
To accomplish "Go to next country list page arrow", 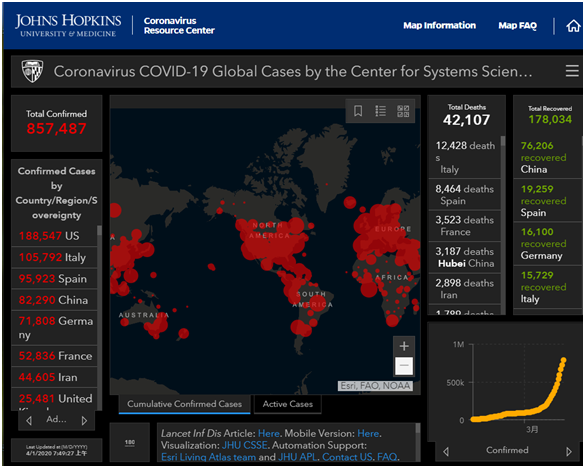I will 84,421.
